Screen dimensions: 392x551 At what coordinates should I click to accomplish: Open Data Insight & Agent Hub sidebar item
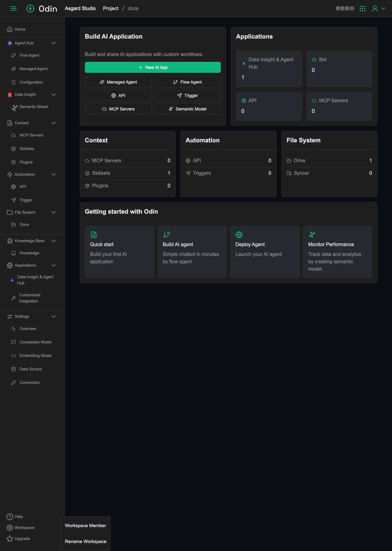[32, 280]
